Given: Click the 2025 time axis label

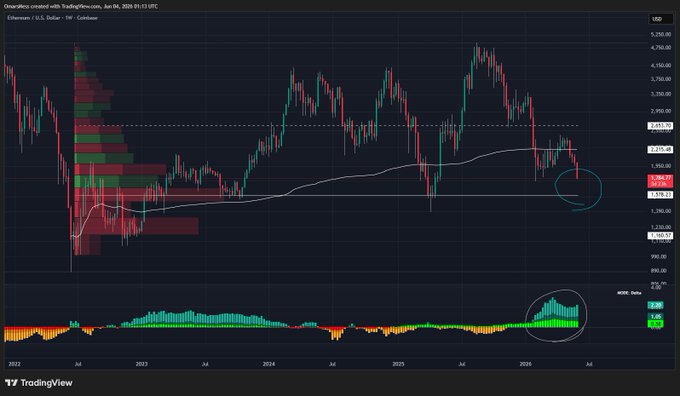Looking at the screenshot, I should [398, 364].
